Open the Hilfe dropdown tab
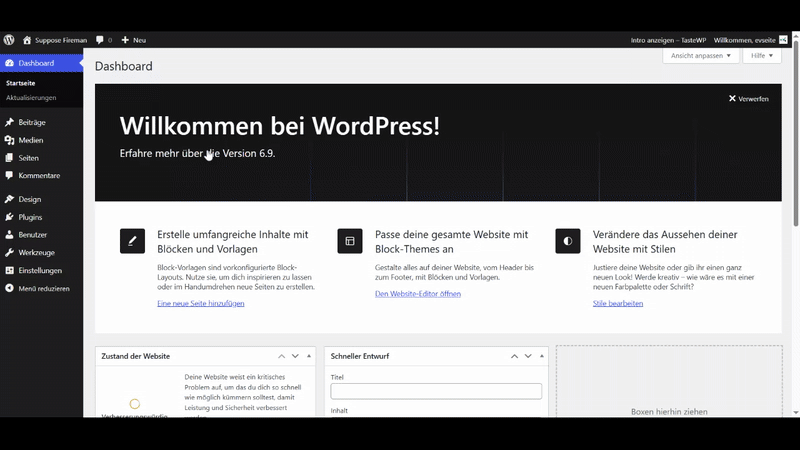Screen dimensions: 800x450 762,56
